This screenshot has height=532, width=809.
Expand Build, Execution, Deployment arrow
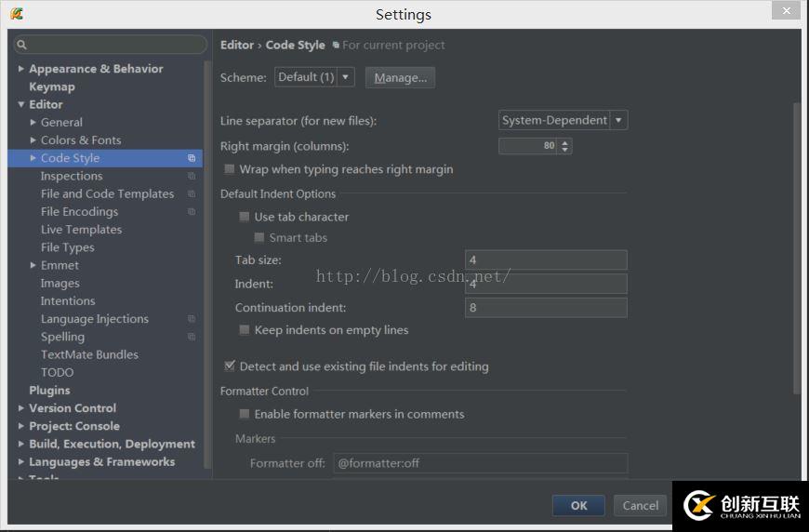point(21,444)
